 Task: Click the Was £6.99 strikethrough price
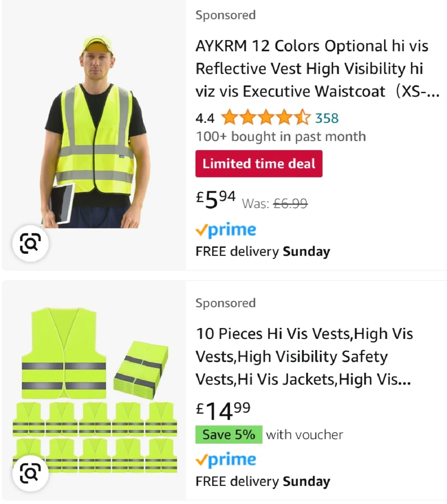[275, 204]
